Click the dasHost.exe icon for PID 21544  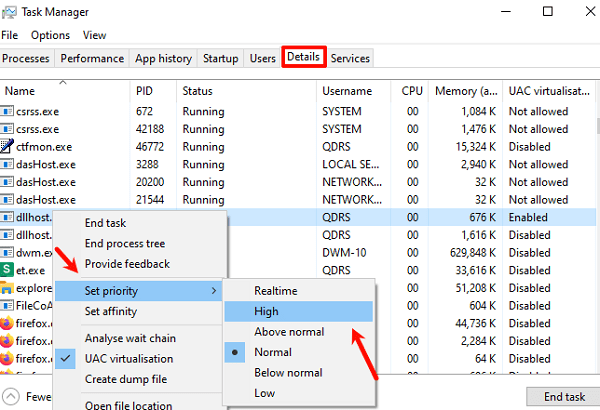(7, 199)
